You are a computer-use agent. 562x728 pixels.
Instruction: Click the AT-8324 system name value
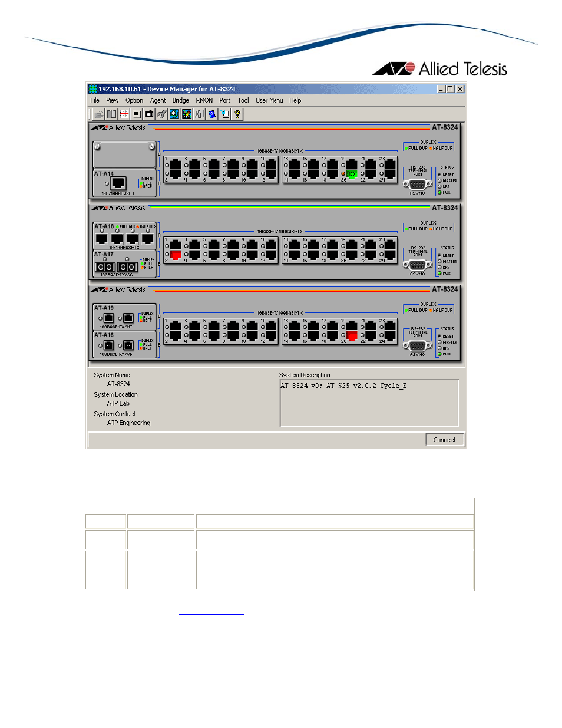[118, 384]
